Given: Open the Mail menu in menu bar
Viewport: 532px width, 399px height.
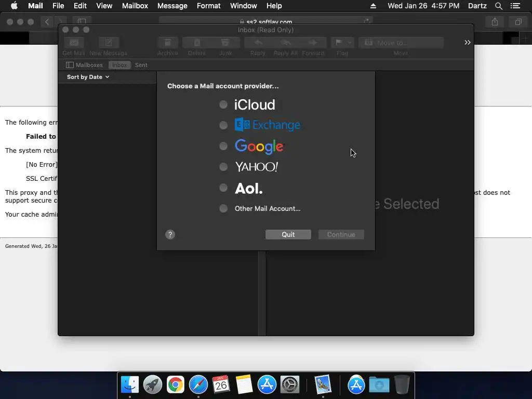Looking at the screenshot, I should [35, 6].
